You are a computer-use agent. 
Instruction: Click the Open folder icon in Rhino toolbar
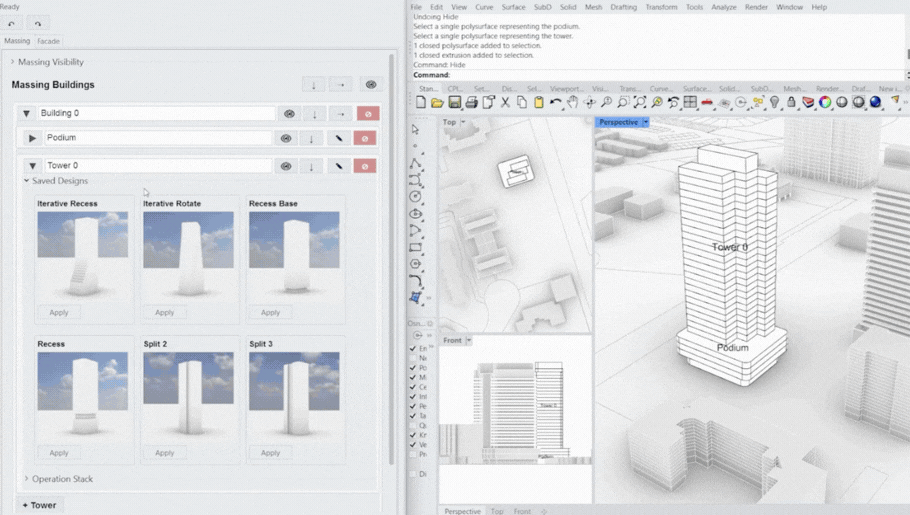437,102
